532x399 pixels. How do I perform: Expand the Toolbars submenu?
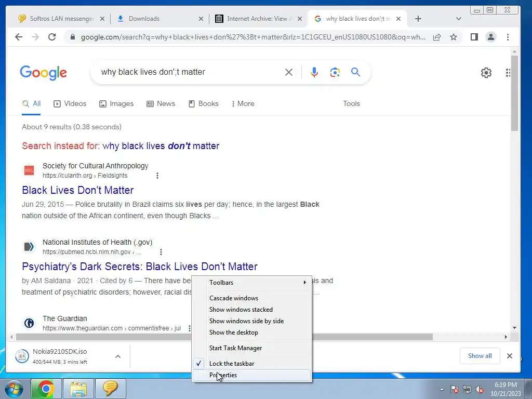(x=252, y=282)
